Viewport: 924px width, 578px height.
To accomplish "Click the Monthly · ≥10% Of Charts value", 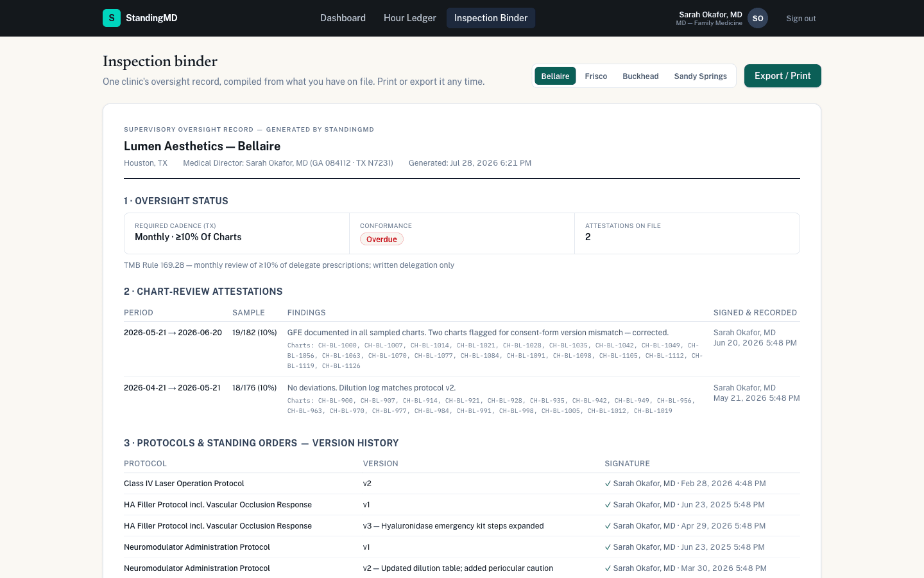I will [188, 237].
